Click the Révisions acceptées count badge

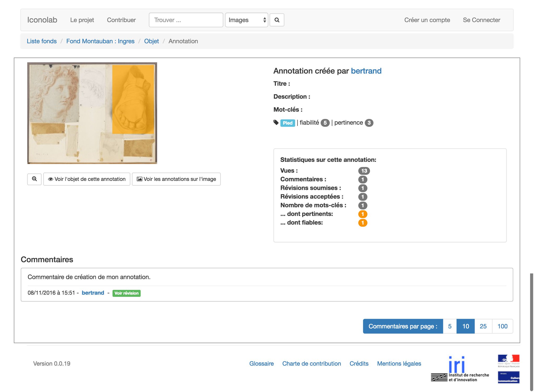coord(363,197)
